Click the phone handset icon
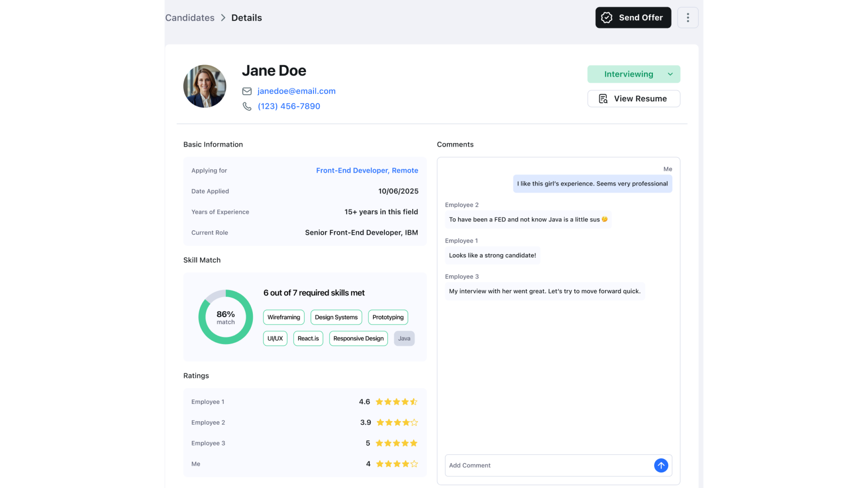The height and width of the screenshot is (488, 868). [247, 106]
